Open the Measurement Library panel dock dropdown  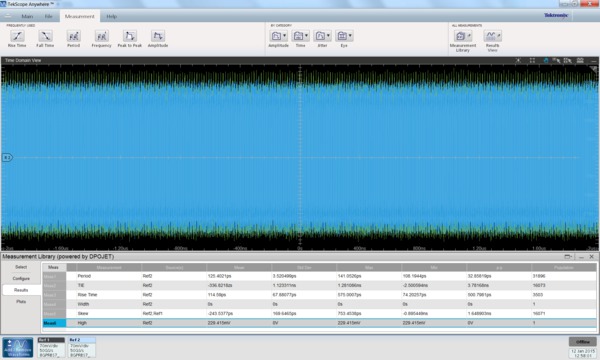(569, 257)
